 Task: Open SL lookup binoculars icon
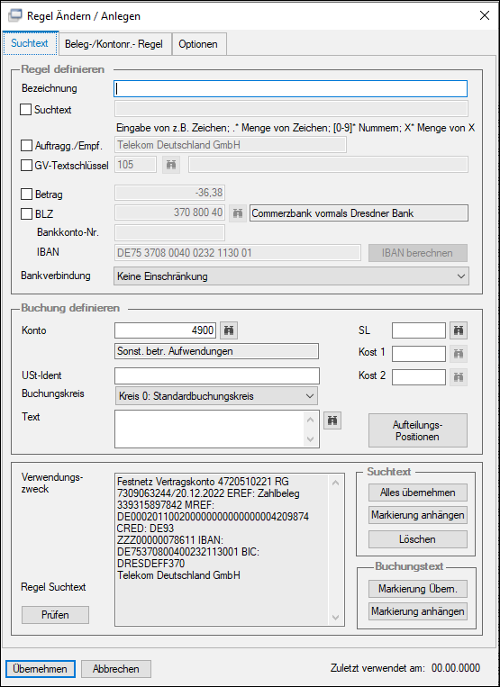pos(458,330)
